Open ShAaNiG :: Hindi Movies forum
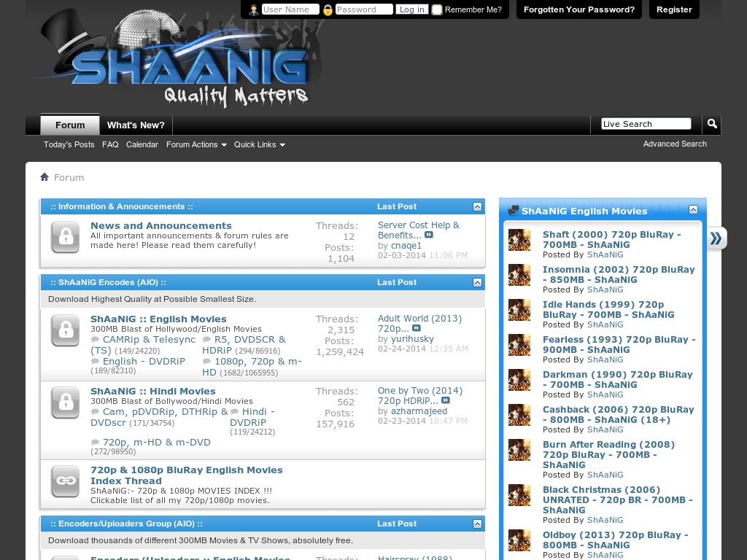This screenshot has width=747, height=560. pyautogui.click(x=153, y=391)
